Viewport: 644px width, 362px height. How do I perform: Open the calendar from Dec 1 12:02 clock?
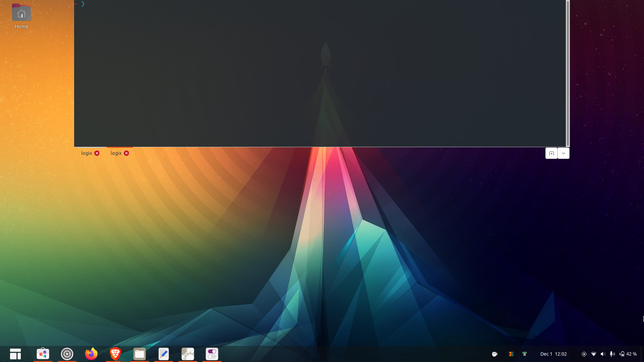pyautogui.click(x=553, y=354)
